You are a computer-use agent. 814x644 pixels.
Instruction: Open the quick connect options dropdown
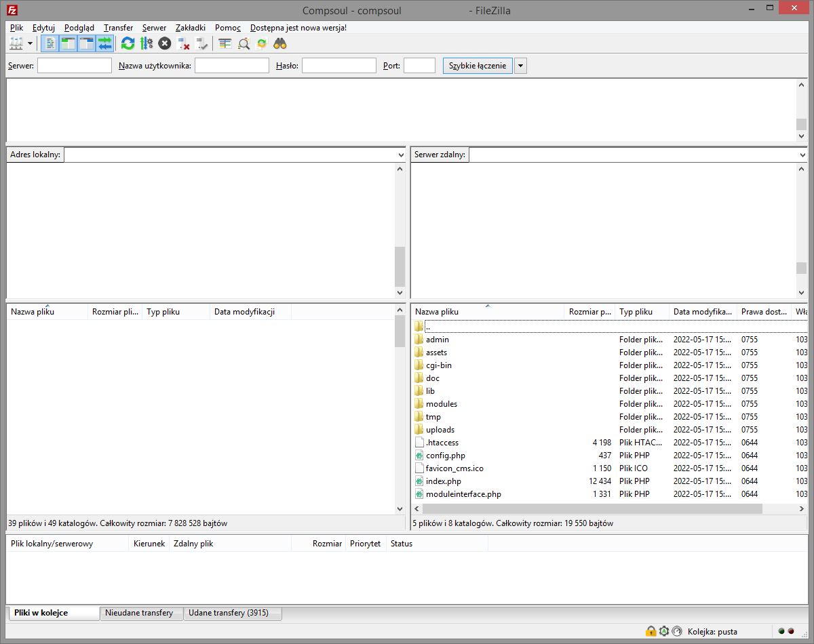point(520,65)
